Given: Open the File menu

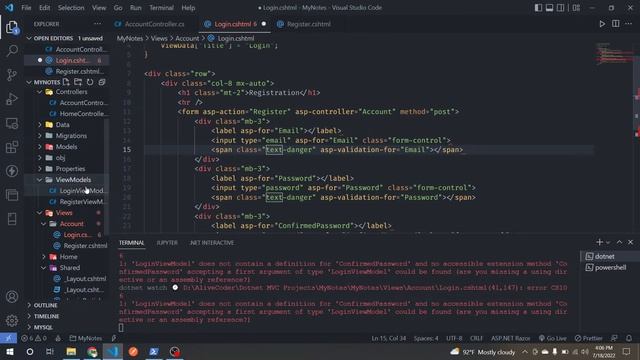Looking at the screenshot, I should coord(26,8).
